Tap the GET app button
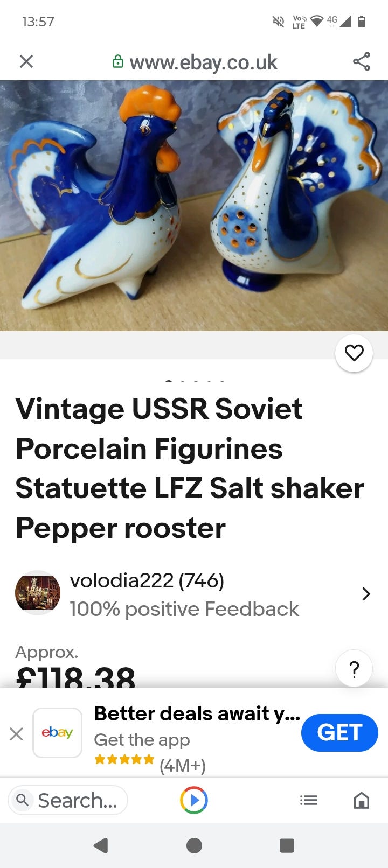The width and height of the screenshot is (388, 868). (339, 732)
